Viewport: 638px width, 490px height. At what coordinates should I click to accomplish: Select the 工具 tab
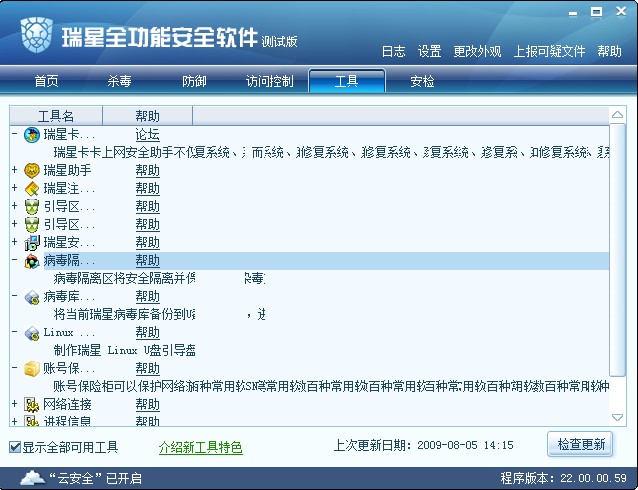[347, 81]
